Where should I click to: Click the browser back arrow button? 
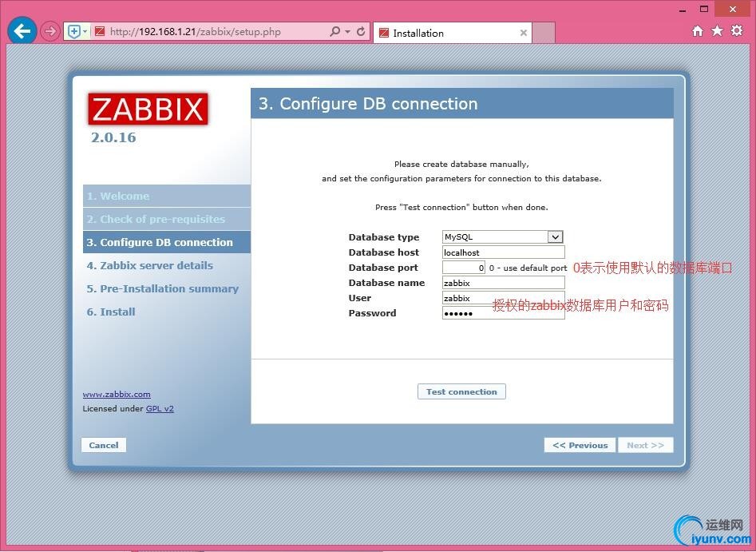22,31
